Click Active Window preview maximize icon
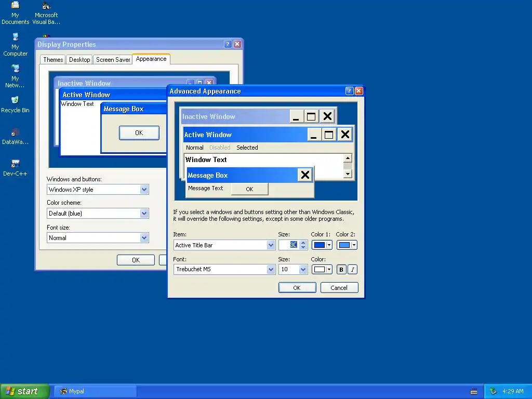The image size is (532, 399). pos(329,135)
